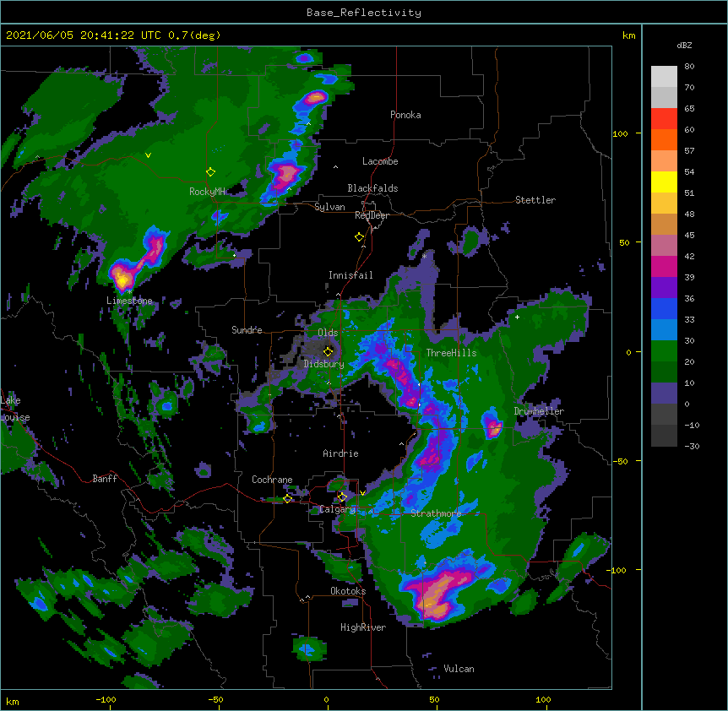Pick the yellow swatch between 54 and 51 dBZ

click(664, 182)
